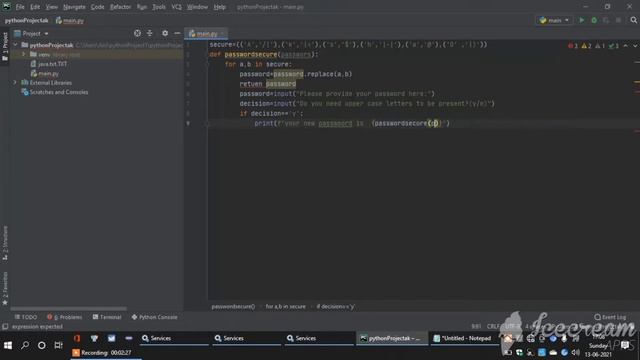640x360 pixels.
Task: Switch to Untitled - Notepad taskbar window
Action: click(464, 338)
